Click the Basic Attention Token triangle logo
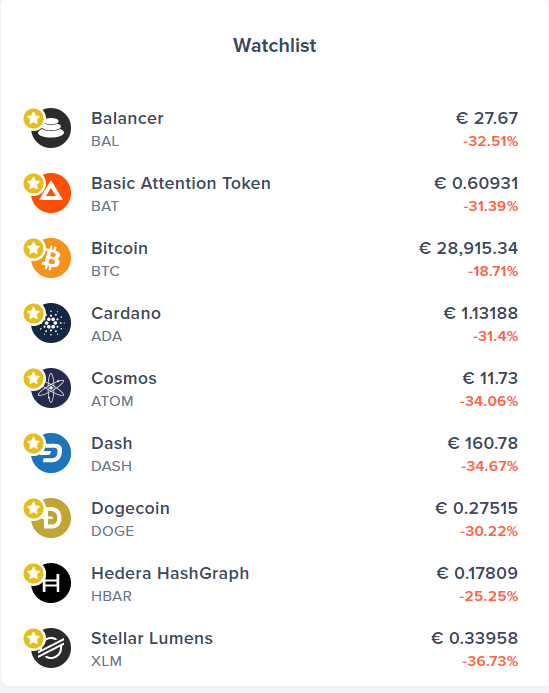This screenshot has width=549, height=693. tap(51, 193)
